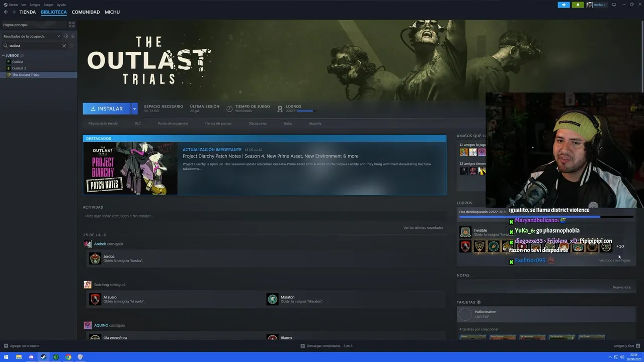Open the advanced filter icon next to search

71,46
